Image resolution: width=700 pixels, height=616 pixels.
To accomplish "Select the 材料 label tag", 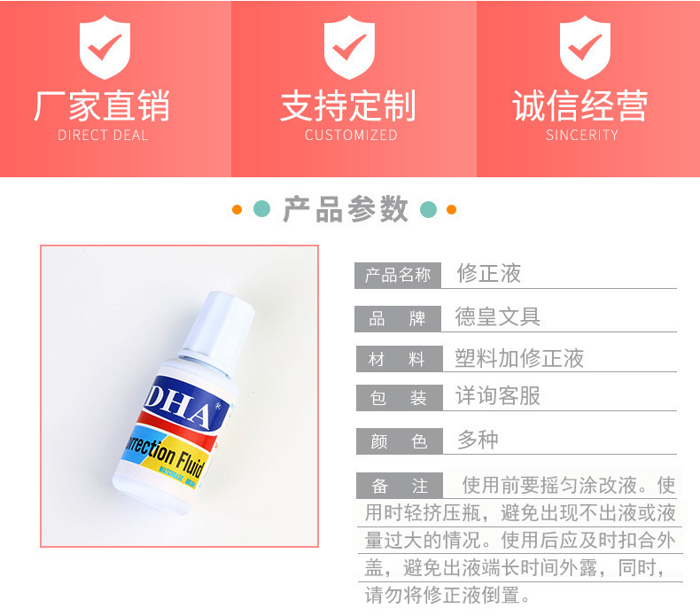I will coord(399,359).
